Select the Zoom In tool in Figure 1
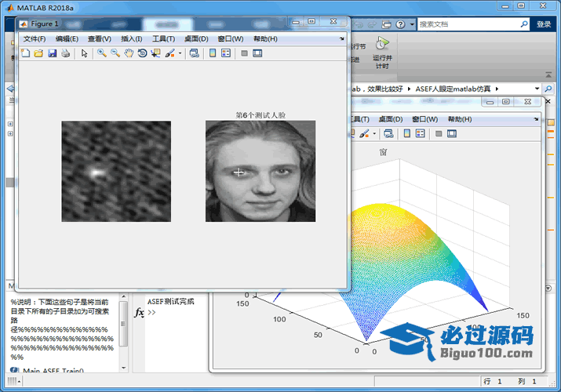This screenshot has width=561, height=392. (102, 53)
